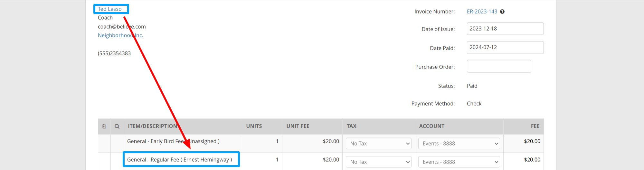The height and width of the screenshot is (170, 644).
Task: Open invoice number ER-2023-143 link
Action: pyautogui.click(x=482, y=12)
